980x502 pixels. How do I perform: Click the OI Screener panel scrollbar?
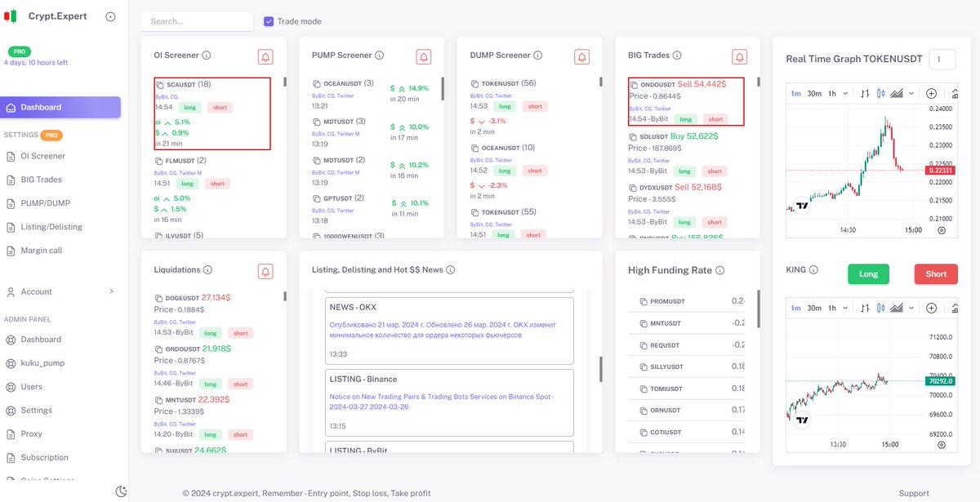click(x=285, y=82)
